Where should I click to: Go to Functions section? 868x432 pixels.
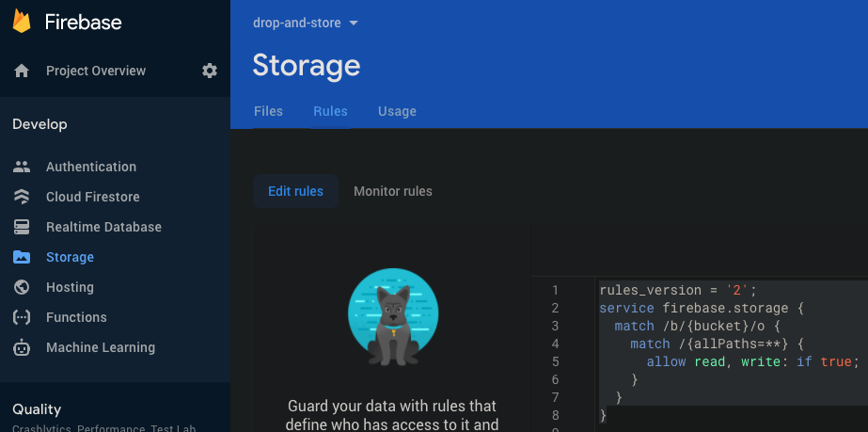click(76, 317)
